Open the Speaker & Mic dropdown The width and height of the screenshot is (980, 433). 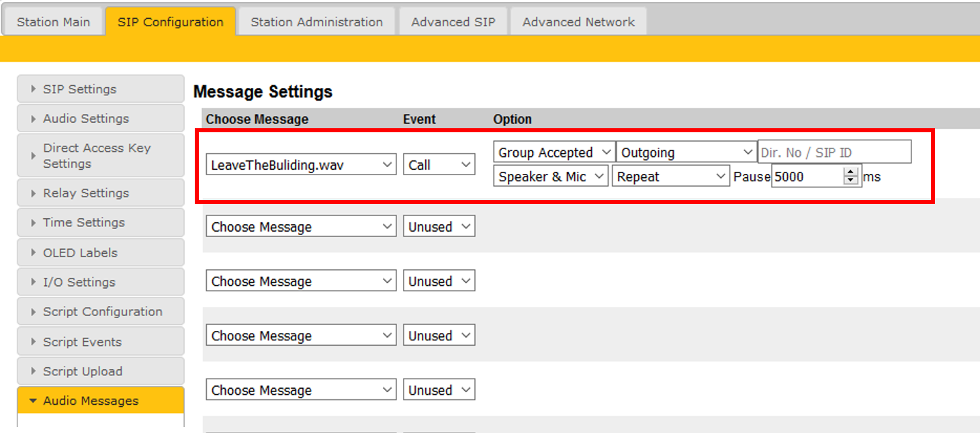coord(550,177)
